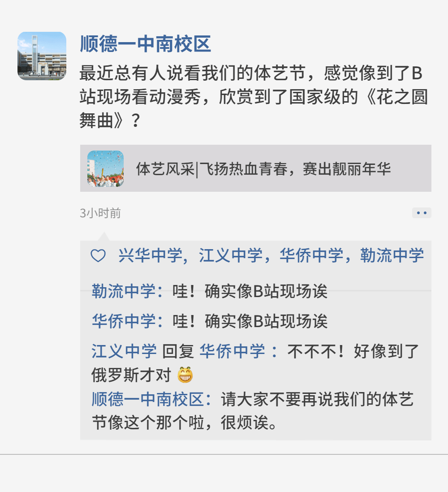Viewport: 448px width, 492px height.
Task: Click commenter name 华侨中学 in second comment
Action: click(x=124, y=321)
